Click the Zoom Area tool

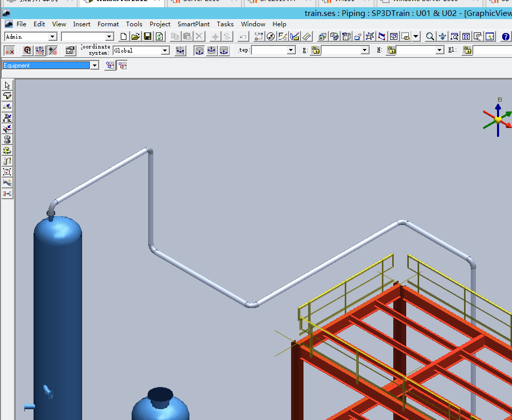(x=454, y=37)
